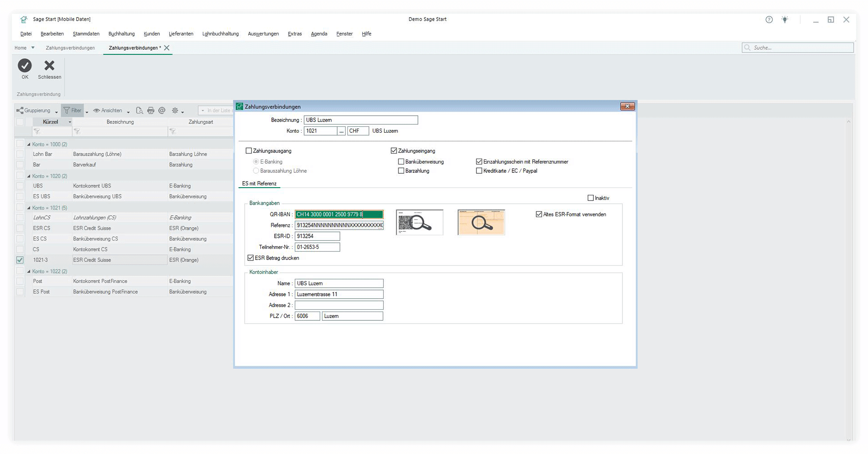Open the help question mark icon
Image resolution: width=868 pixels, height=454 pixels.
(x=769, y=19)
